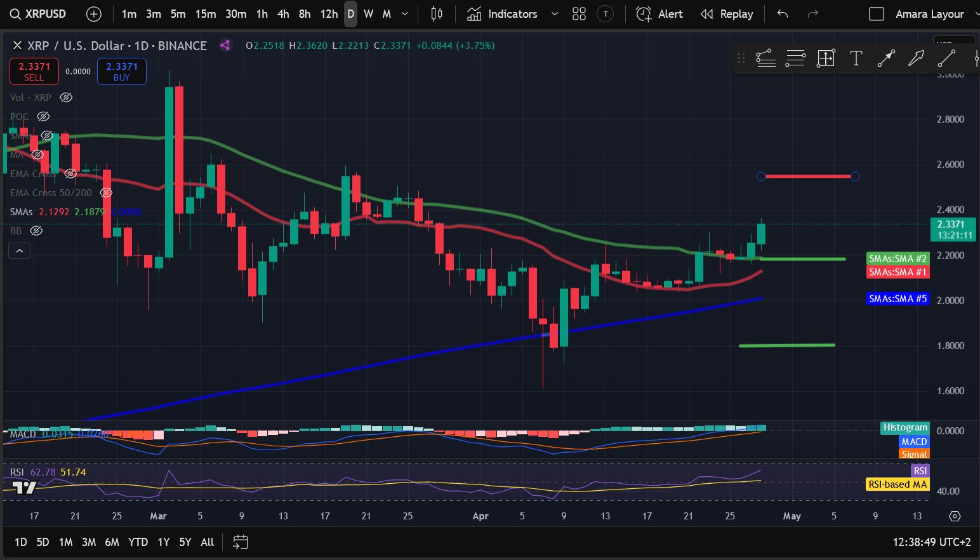Click the SMAs indicator legend label
This screenshot has width=980, height=560.
pos(21,211)
